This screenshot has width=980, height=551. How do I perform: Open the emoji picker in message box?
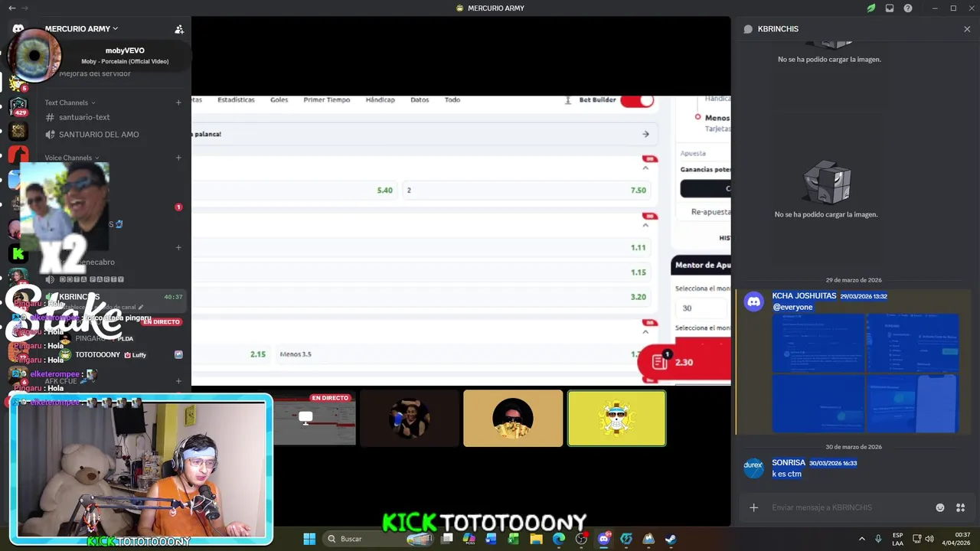click(940, 507)
